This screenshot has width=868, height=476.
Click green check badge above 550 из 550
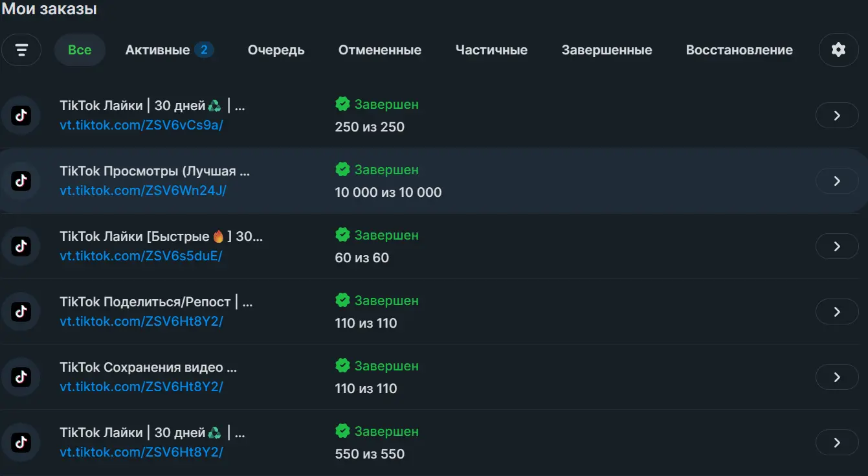point(342,431)
